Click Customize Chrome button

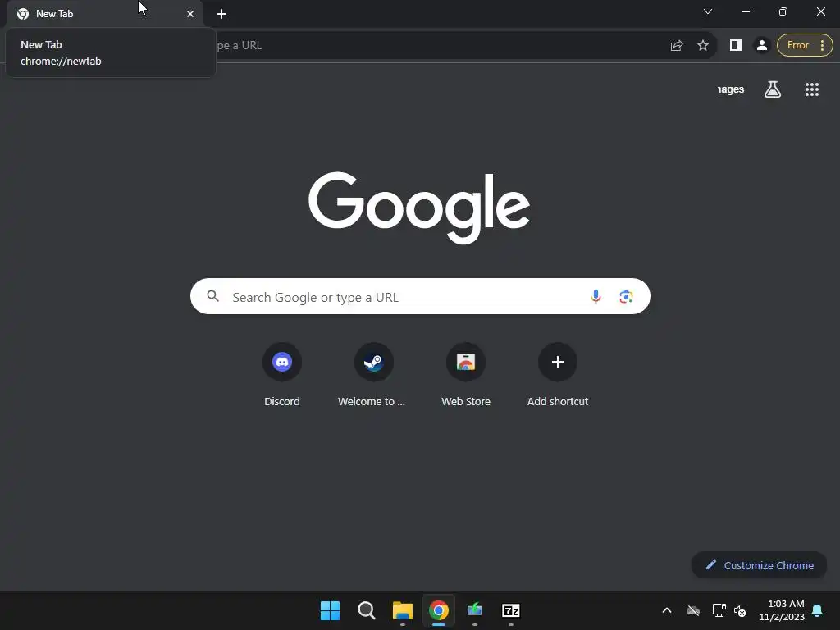pyautogui.click(x=759, y=565)
